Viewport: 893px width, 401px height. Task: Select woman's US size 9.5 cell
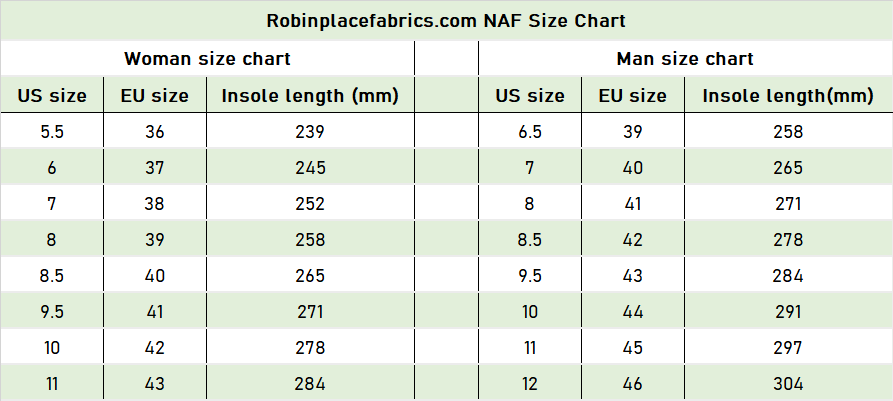click(x=52, y=312)
